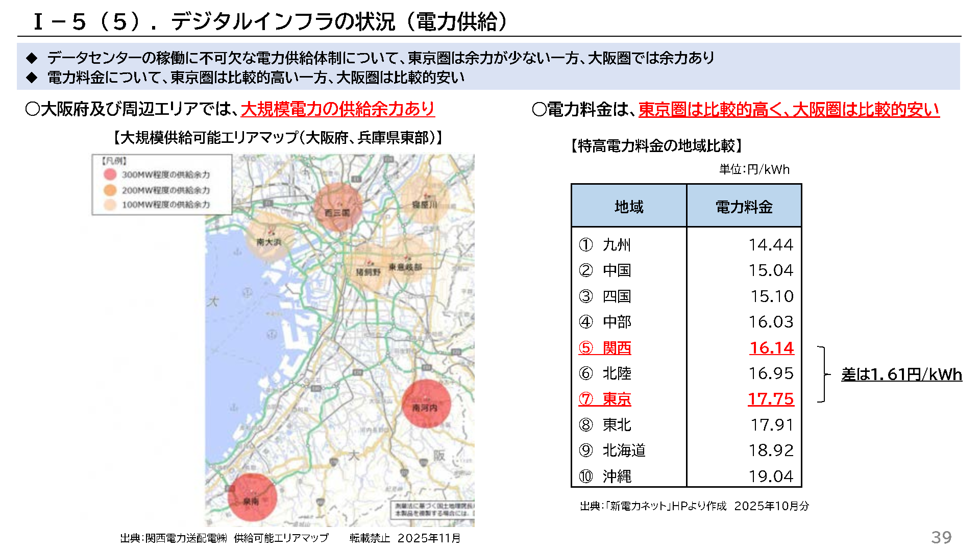The width and height of the screenshot is (980, 551).
Task: Click the 南河内 red supply circle
Action: coord(426,403)
